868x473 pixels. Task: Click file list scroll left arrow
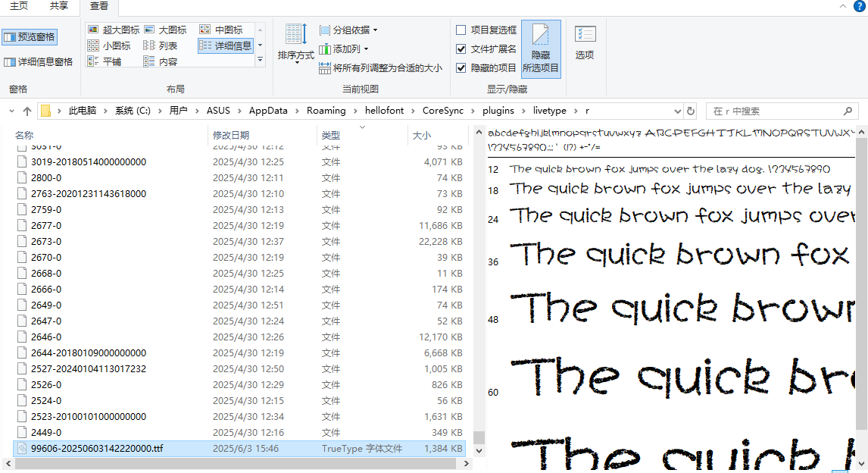(x=8, y=464)
